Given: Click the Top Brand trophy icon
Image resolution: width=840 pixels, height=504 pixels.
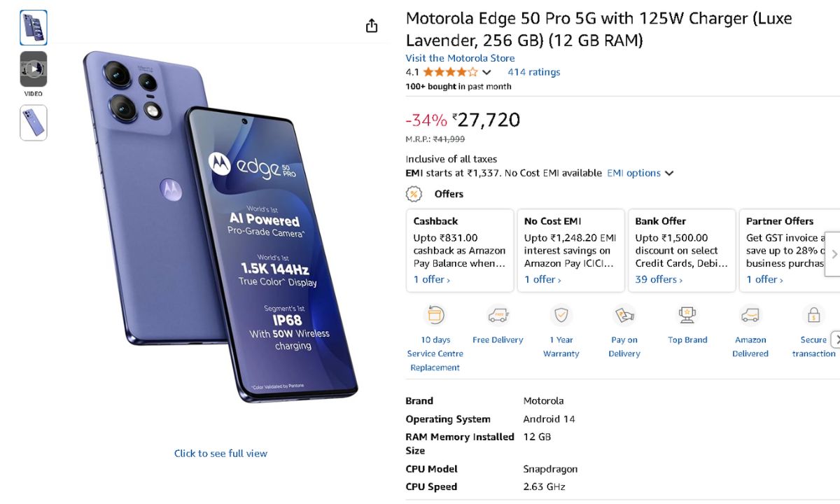Looking at the screenshot, I should [x=687, y=316].
